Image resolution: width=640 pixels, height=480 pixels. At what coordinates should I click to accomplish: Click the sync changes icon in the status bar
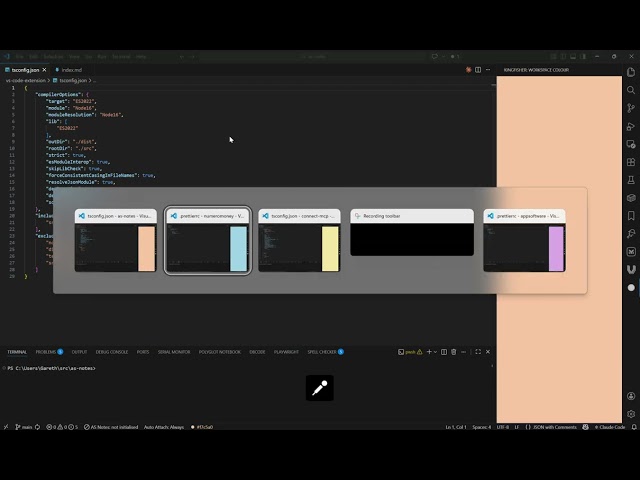tap(38, 427)
